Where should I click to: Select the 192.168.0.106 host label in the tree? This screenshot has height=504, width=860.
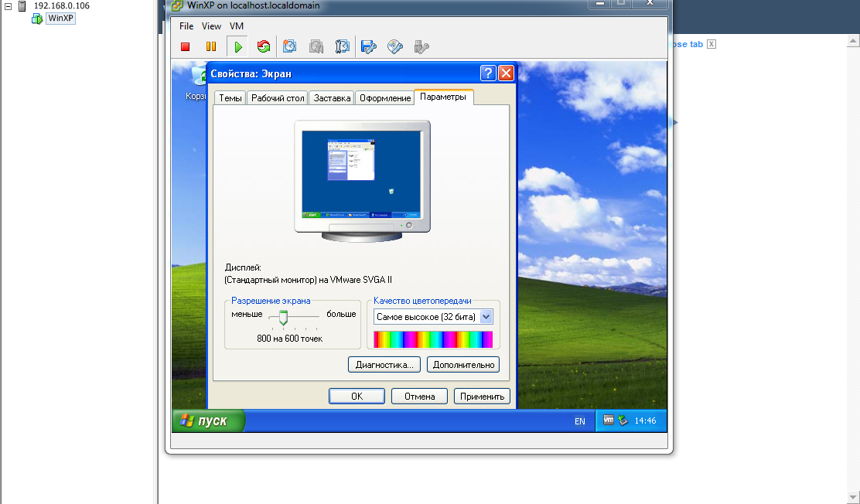tap(61, 5)
